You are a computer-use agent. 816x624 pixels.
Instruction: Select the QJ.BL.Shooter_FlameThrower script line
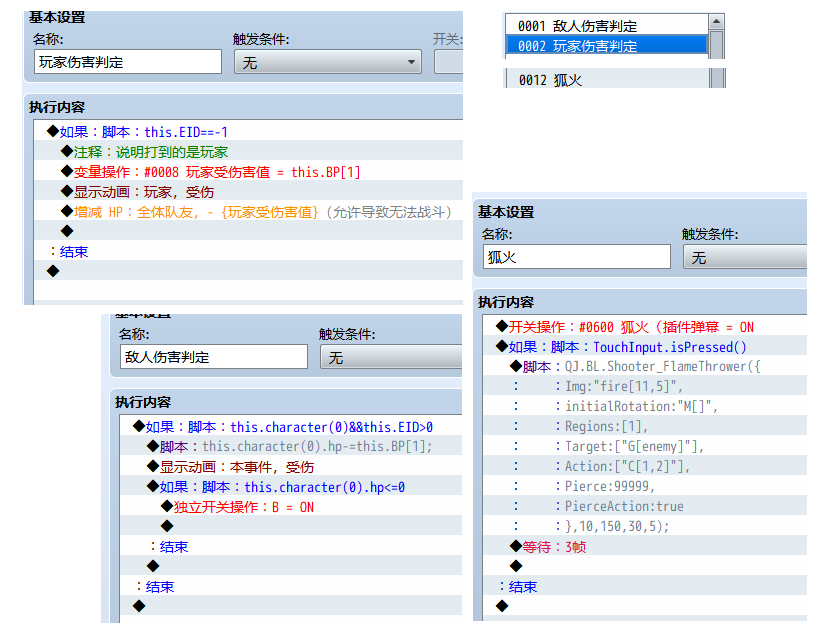tap(645, 366)
